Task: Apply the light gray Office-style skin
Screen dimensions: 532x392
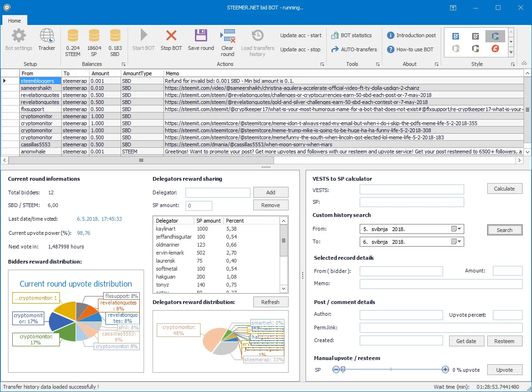Action: pyautogui.click(x=456, y=48)
